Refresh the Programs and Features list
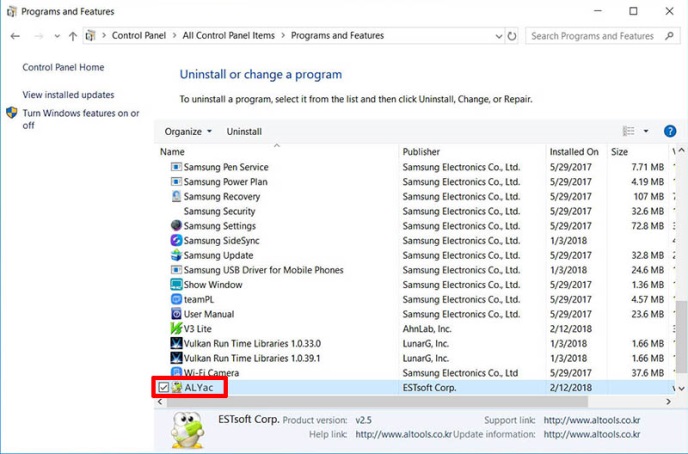 [x=512, y=36]
